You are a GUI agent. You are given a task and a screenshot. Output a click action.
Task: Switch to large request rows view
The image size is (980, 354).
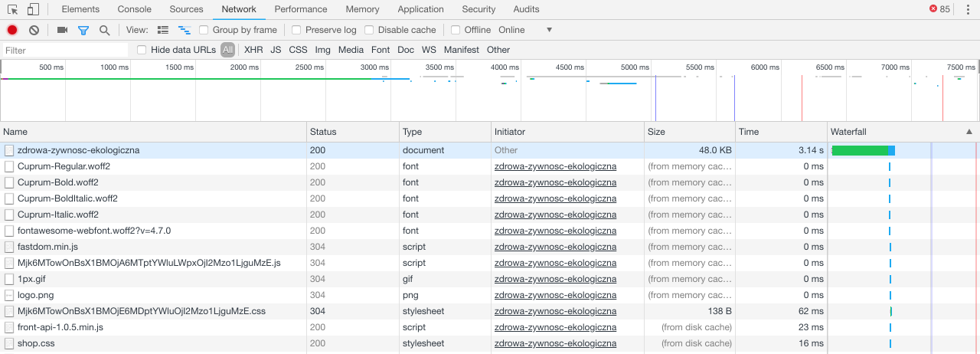pyautogui.click(x=163, y=30)
